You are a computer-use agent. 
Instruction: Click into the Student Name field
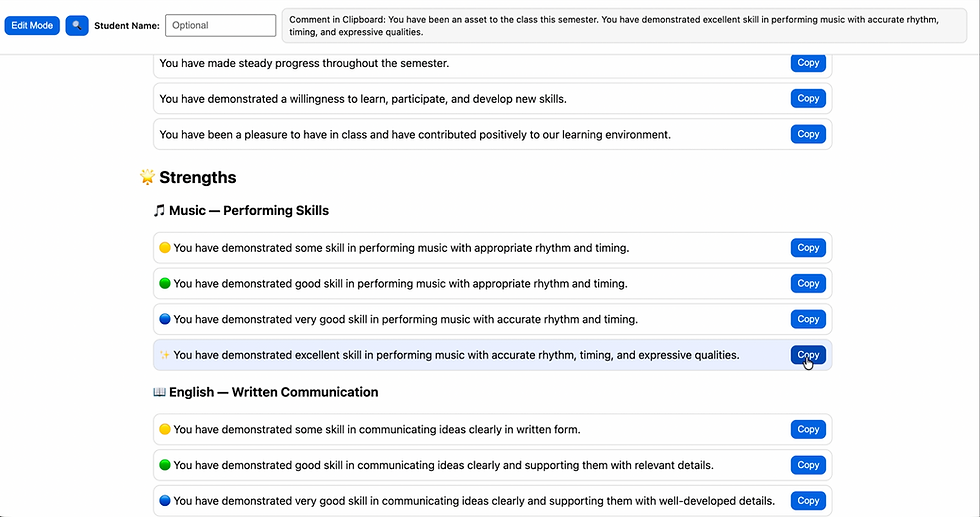[x=221, y=26]
